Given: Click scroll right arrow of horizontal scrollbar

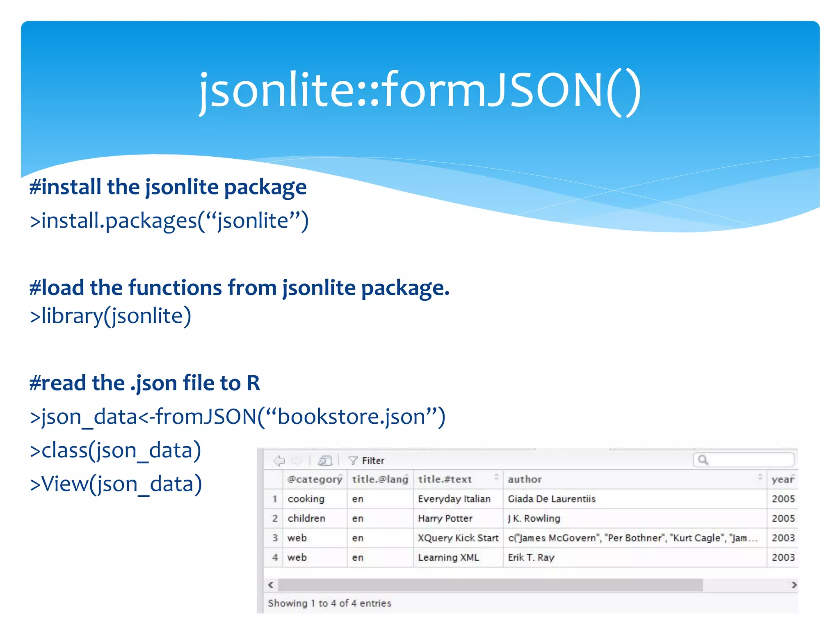Looking at the screenshot, I should (x=794, y=585).
